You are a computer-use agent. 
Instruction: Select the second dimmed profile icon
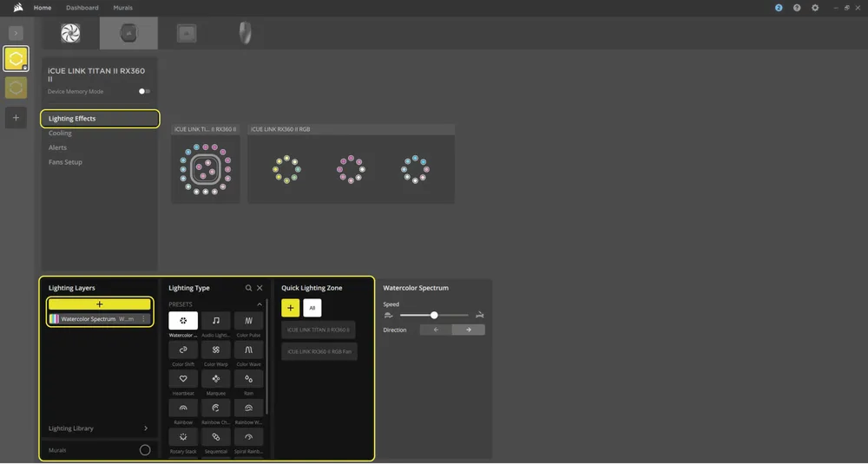pyautogui.click(x=16, y=88)
